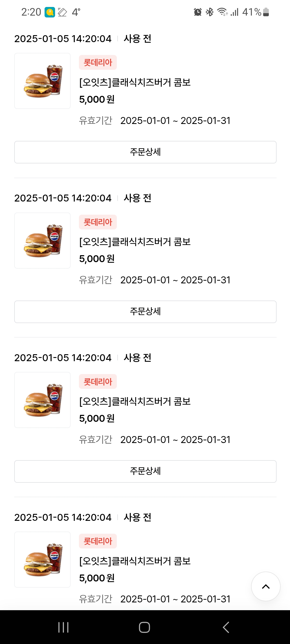Tap the yellow chat notification icon

(50, 12)
